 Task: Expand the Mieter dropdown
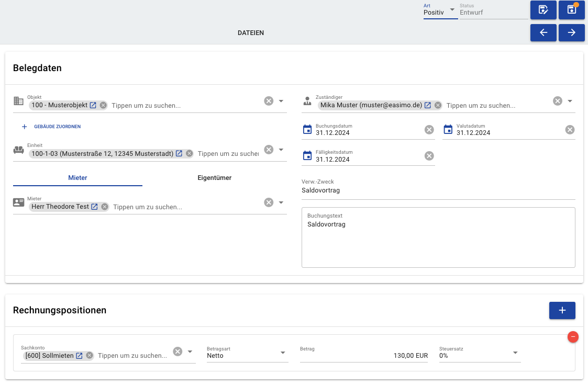click(x=281, y=202)
